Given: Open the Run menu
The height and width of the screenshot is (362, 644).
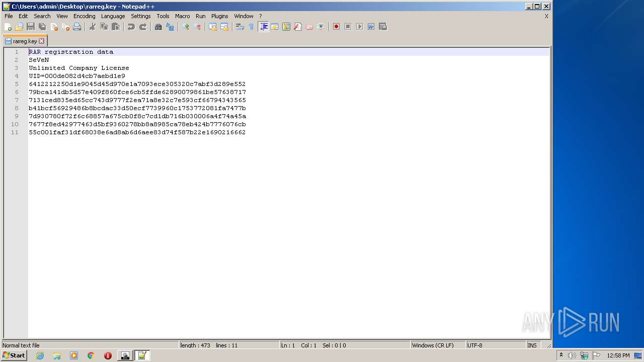Looking at the screenshot, I should (x=200, y=16).
